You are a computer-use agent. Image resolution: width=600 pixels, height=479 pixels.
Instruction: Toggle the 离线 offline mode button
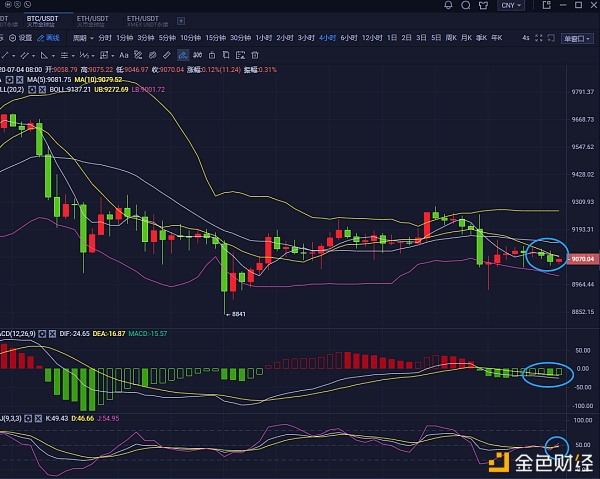47,38
